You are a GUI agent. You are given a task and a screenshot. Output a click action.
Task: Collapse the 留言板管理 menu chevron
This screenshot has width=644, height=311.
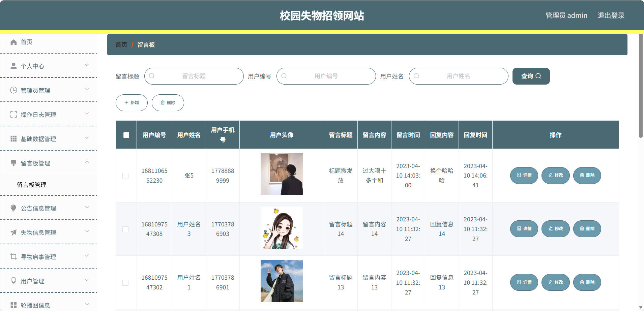coord(87,162)
